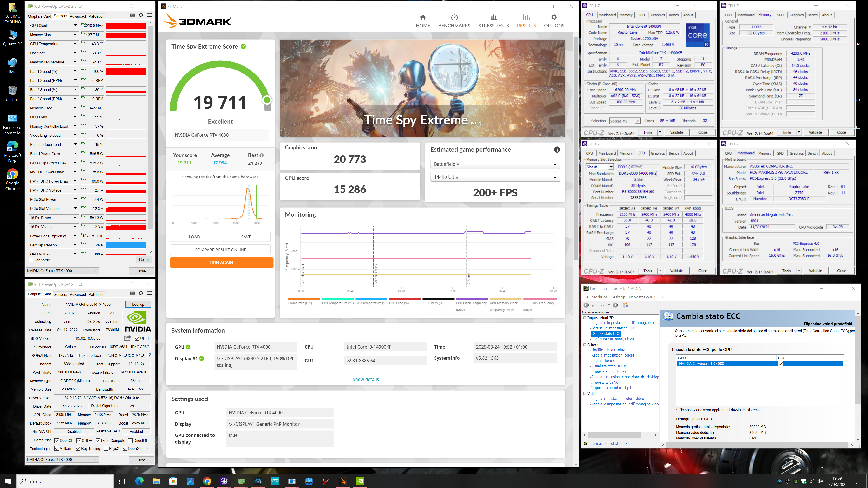Open hamburger menu in GPU-Z Graphics Card window
868x488 pixels.
pos(149,293)
